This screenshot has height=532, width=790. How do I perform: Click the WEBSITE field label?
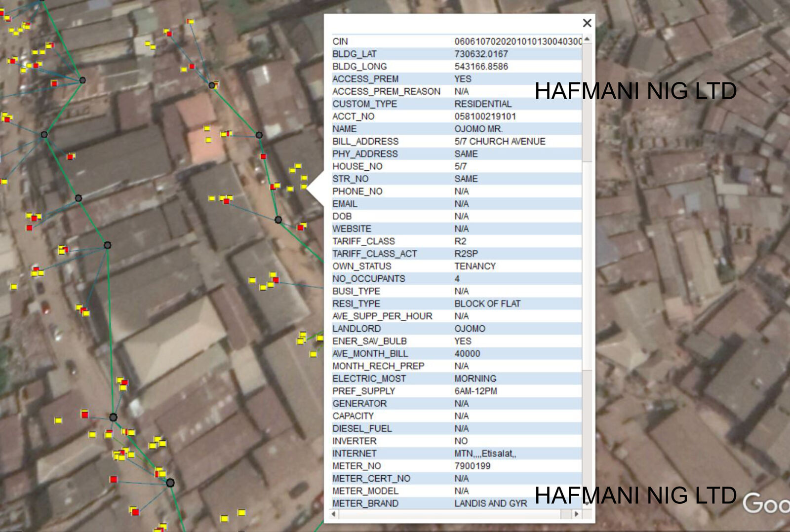[352, 228]
